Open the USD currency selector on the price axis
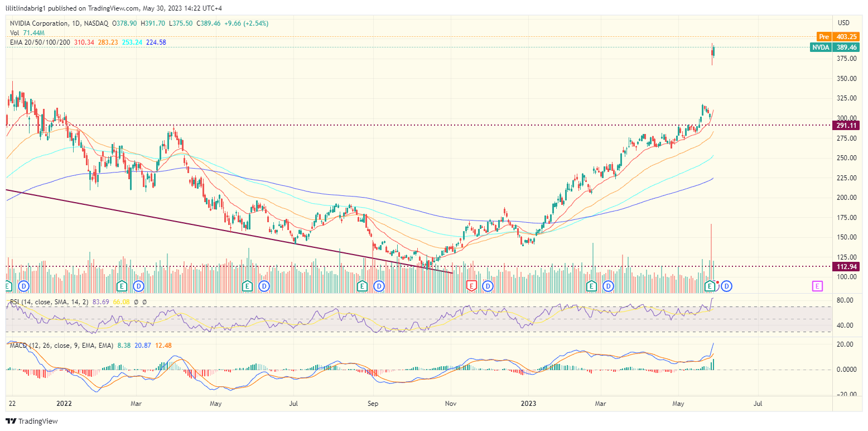 (843, 23)
